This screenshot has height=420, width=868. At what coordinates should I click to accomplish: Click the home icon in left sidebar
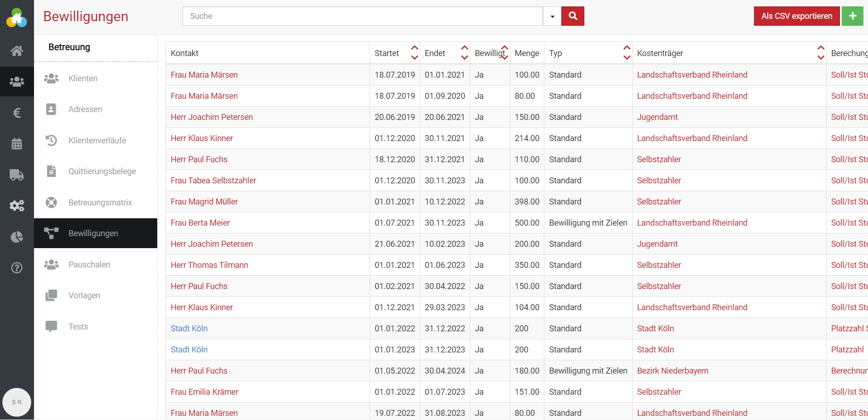[17, 51]
